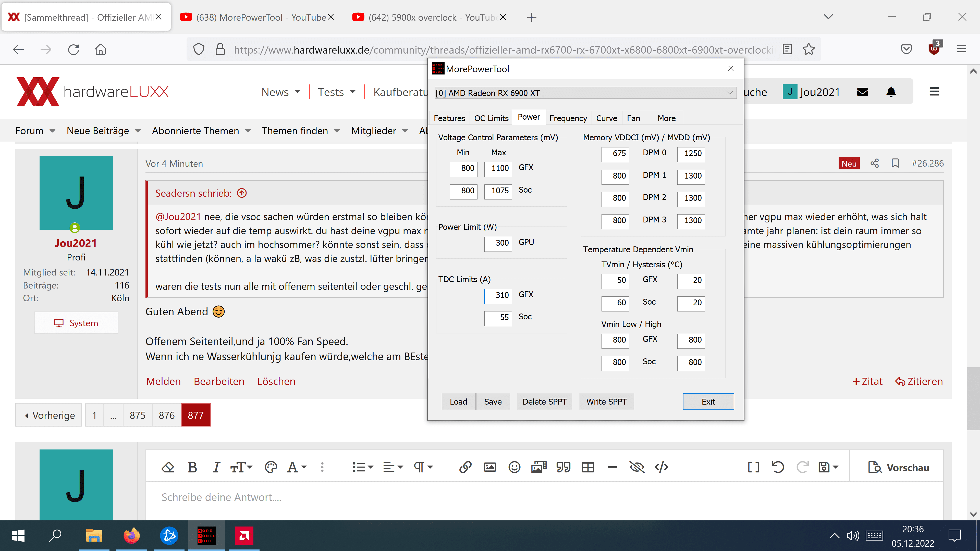This screenshot has width=980, height=551.
Task: Bookmark the post with bookmark icon
Action: 895,164
